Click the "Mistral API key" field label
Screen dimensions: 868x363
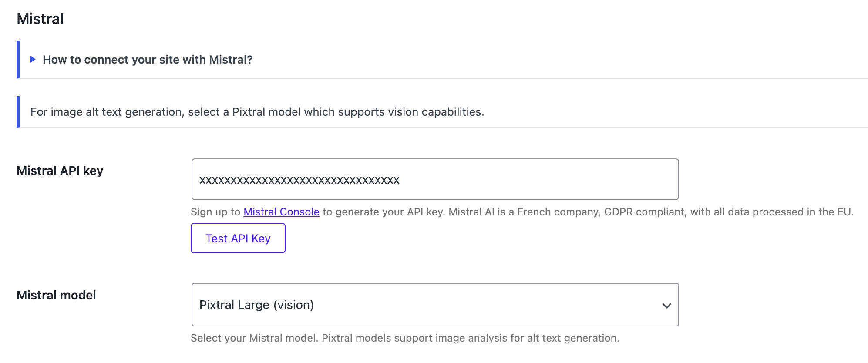click(x=60, y=171)
